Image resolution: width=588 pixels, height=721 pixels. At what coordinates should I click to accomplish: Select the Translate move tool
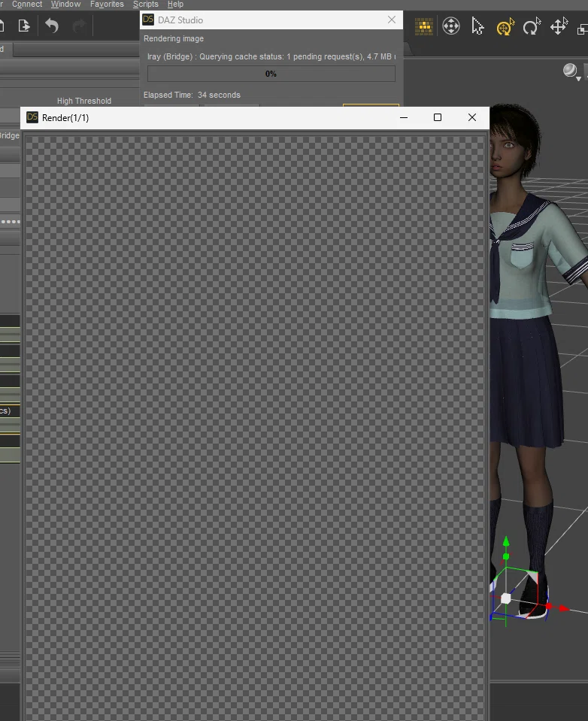559,26
